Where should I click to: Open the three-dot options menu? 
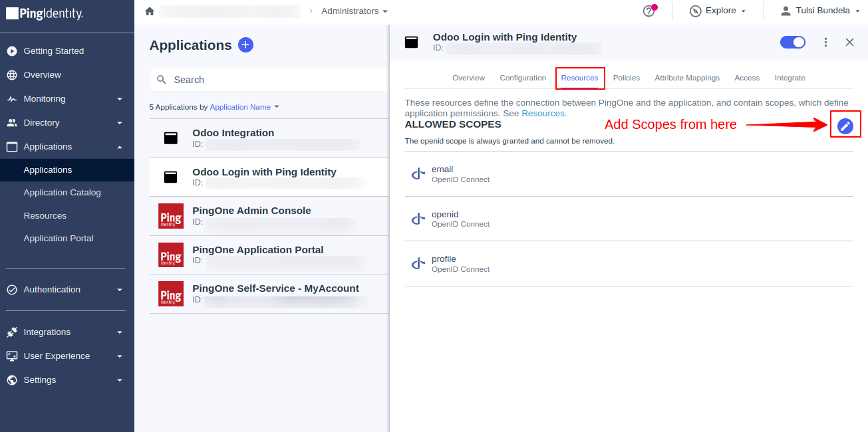[x=825, y=42]
